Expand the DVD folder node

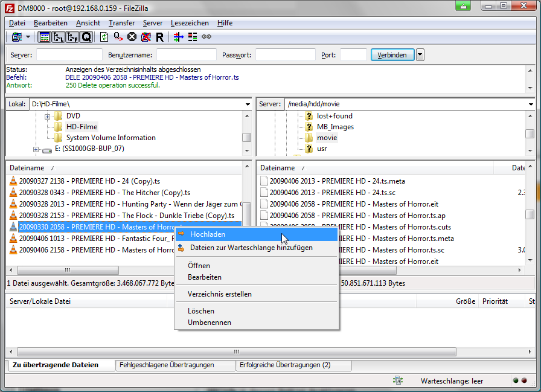(47, 117)
